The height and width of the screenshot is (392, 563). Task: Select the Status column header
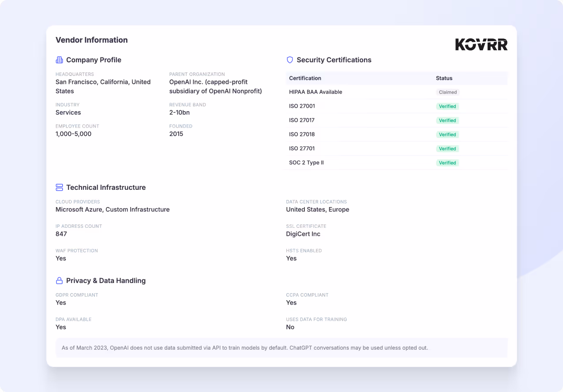444,78
